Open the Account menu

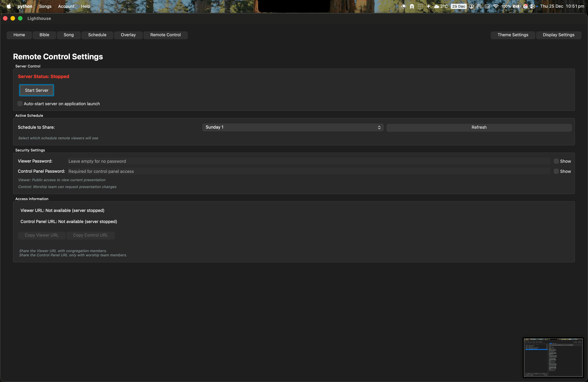(66, 6)
